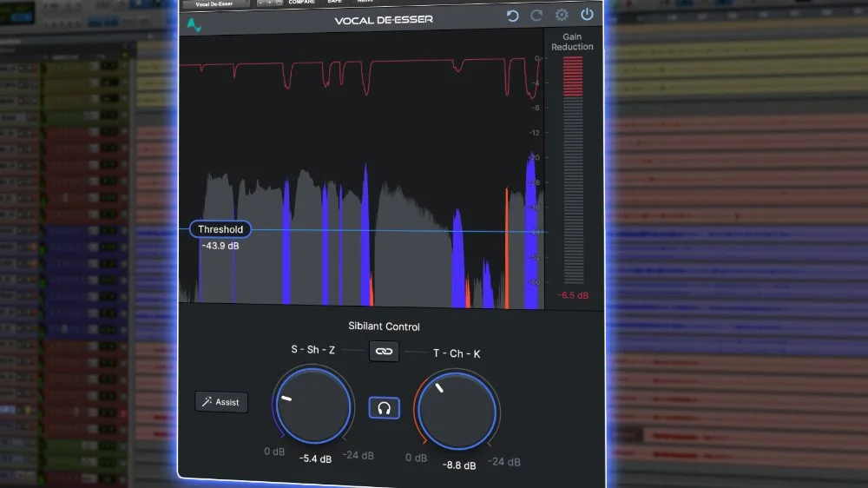
Task: Open the Vocal De-Esser preset dropdown
Action: coord(216,4)
